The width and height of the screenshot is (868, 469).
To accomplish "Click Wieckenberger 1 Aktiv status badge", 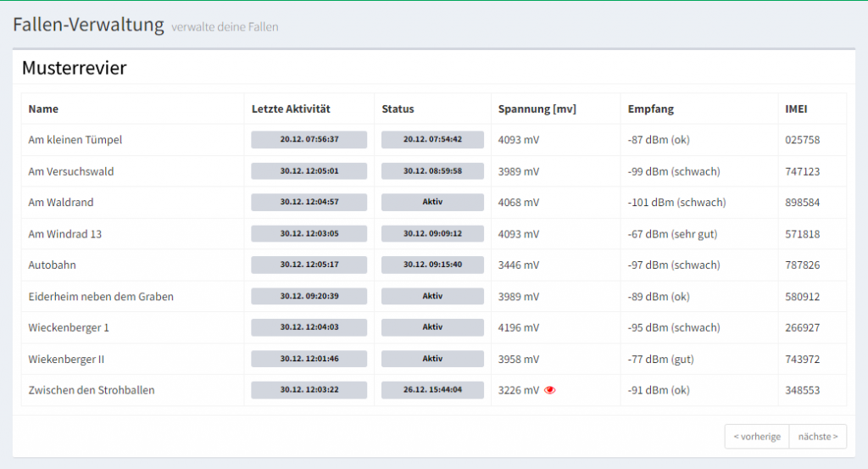I will 432,327.
